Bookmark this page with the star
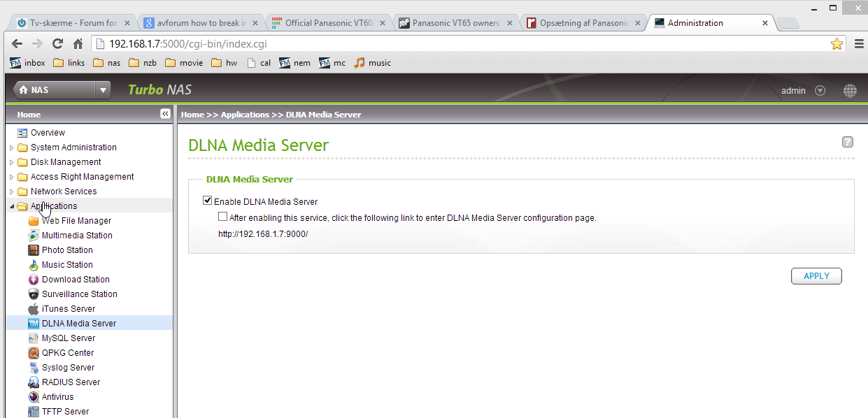Screen dimensions: 868x418 [x=837, y=44]
